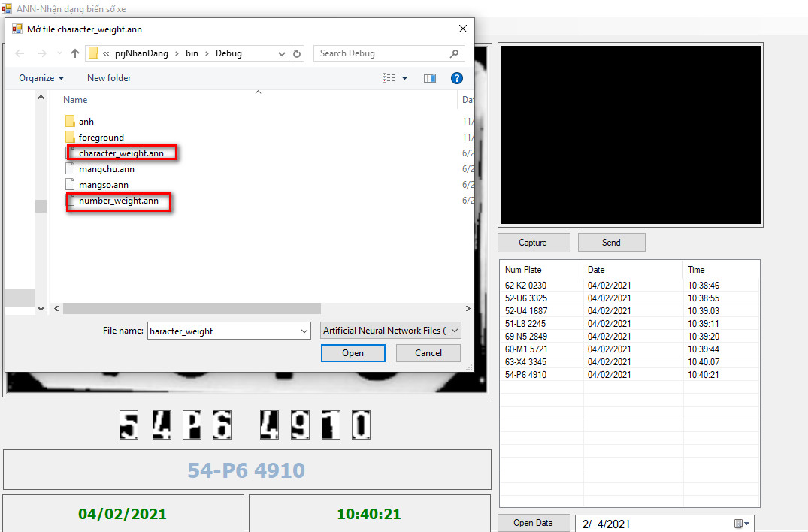Select mangso.ann file
Screen dimensions: 808x532
97,185
